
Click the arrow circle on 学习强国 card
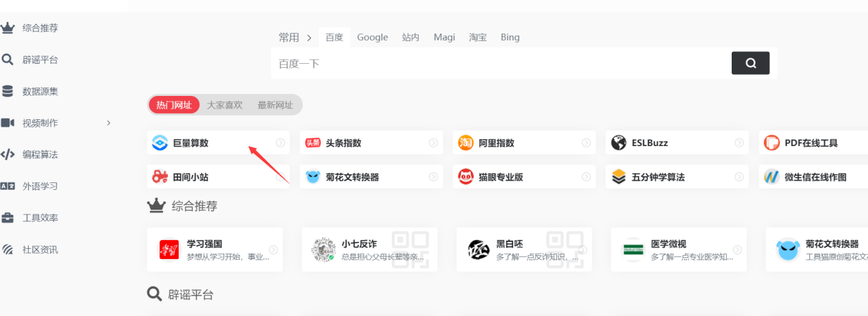click(x=273, y=250)
